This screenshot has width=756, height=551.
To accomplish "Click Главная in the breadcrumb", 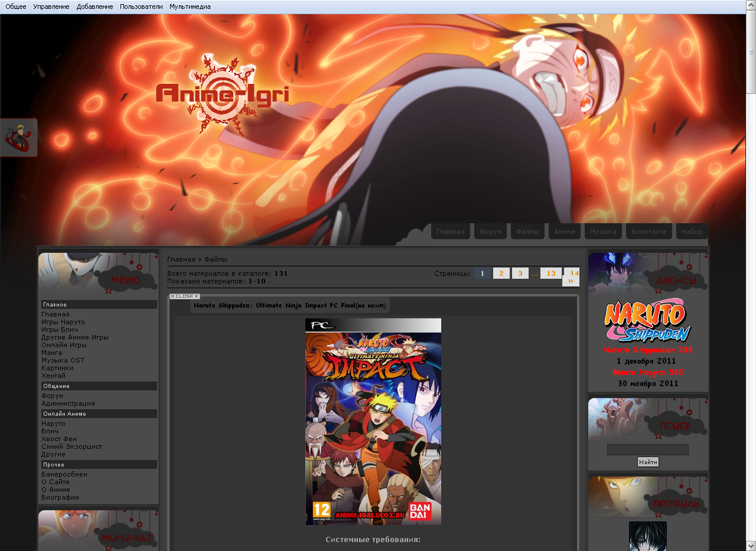I will point(181,259).
